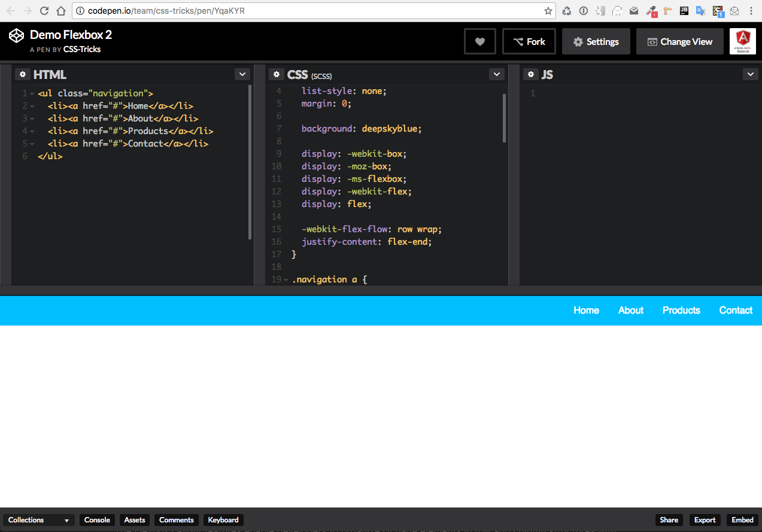
Task: Open the Change View menu
Action: coord(679,41)
